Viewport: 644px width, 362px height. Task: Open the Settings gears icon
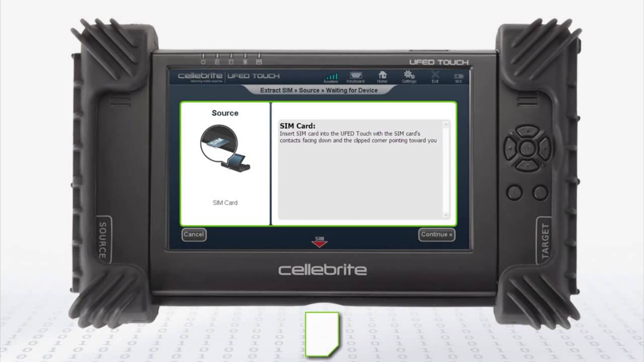(x=409, y=77)
